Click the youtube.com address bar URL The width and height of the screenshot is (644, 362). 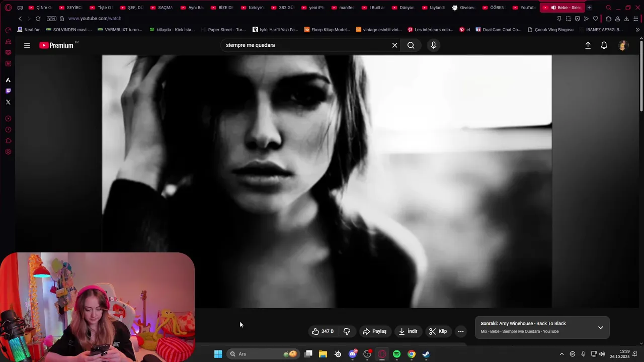[x=95, y=19]
